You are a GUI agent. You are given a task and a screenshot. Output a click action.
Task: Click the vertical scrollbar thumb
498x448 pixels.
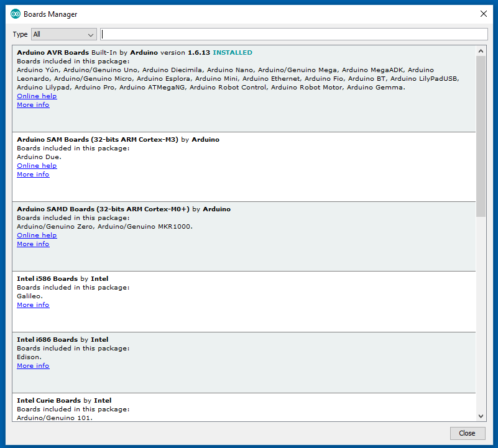click(x=481, y=137)
